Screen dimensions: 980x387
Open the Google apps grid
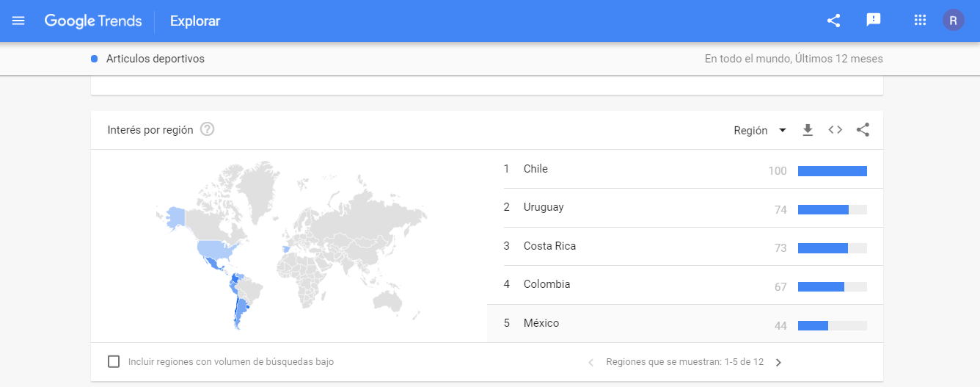(x=920, y=21)
